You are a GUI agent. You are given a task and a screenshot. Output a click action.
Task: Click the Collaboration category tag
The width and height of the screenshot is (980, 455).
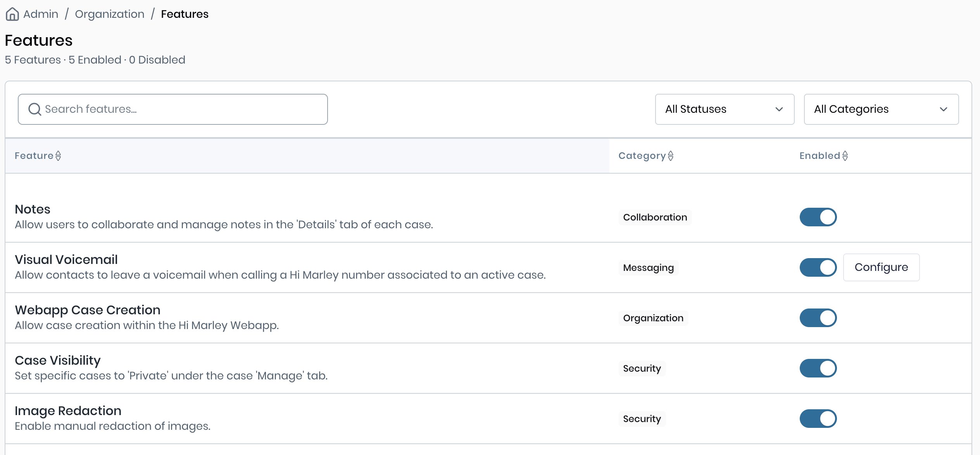coord(655,217)
